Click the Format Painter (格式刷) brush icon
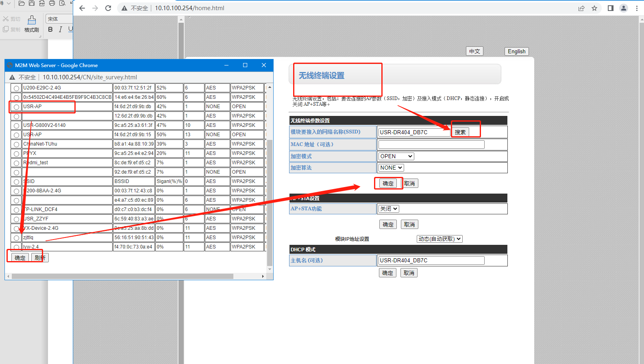Viewport: 644px width, 364px height. (32, 20)
